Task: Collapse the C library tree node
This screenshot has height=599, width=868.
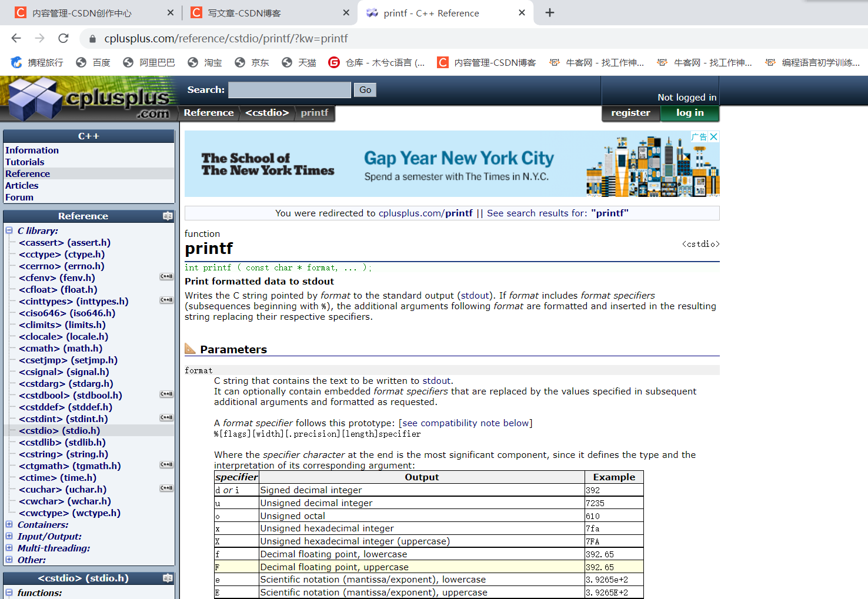Action: point(9,230)
